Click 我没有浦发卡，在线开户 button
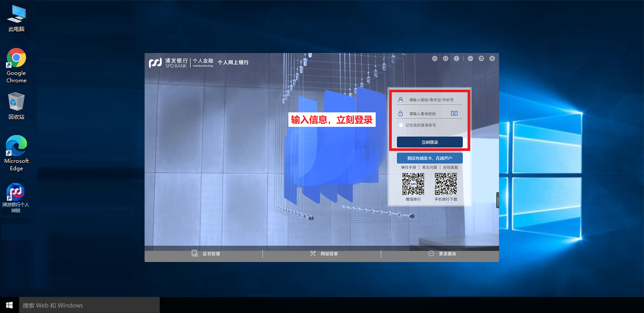644x313 pixels. tap(430, 158)
